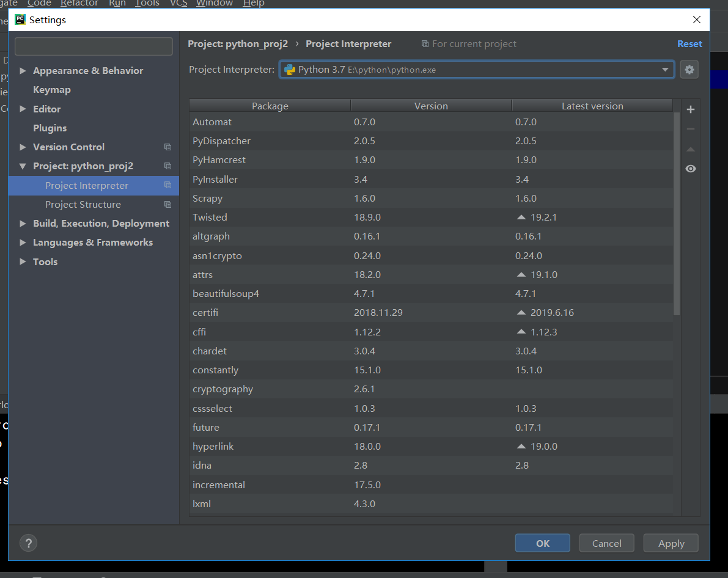Select the chardet package row
The height and width of the screenshot is (578, 728).
click(432, 351)
